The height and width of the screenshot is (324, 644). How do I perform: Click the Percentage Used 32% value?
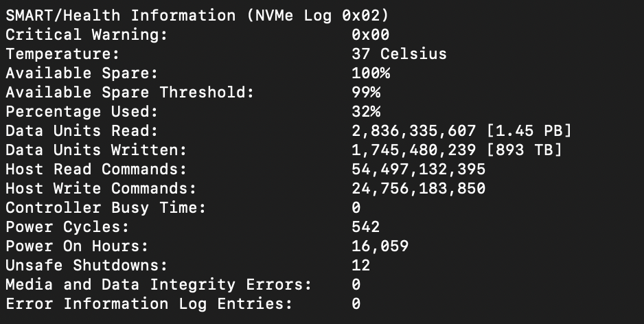[x=366, y=112]
